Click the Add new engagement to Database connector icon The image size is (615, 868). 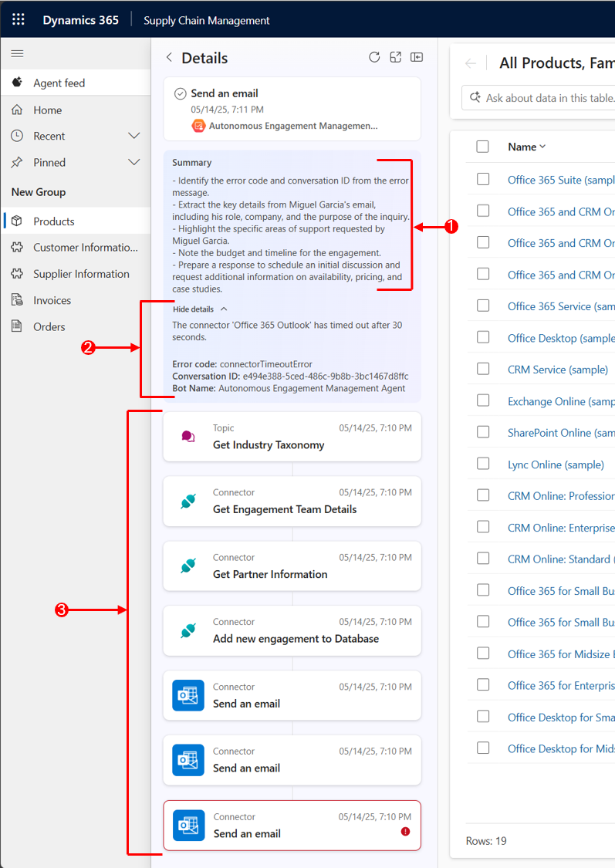tap(188, 630)
